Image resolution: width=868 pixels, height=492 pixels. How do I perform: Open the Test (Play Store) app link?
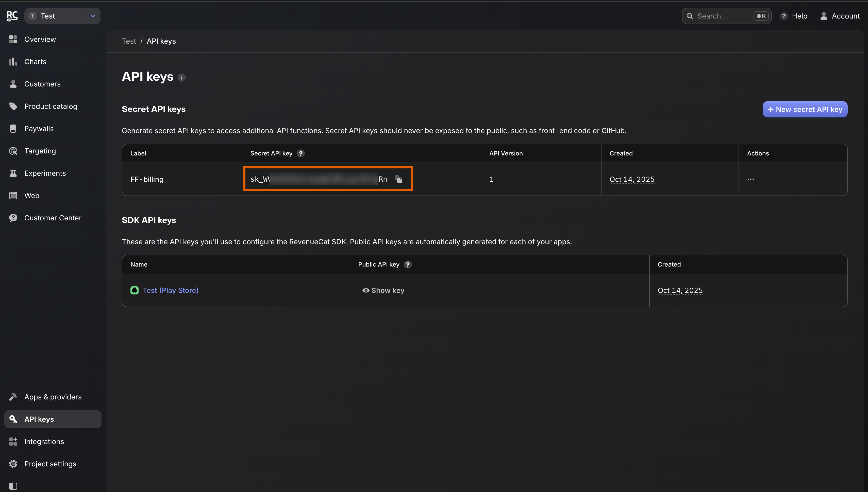pyautogui.click(x=170, y=290)
